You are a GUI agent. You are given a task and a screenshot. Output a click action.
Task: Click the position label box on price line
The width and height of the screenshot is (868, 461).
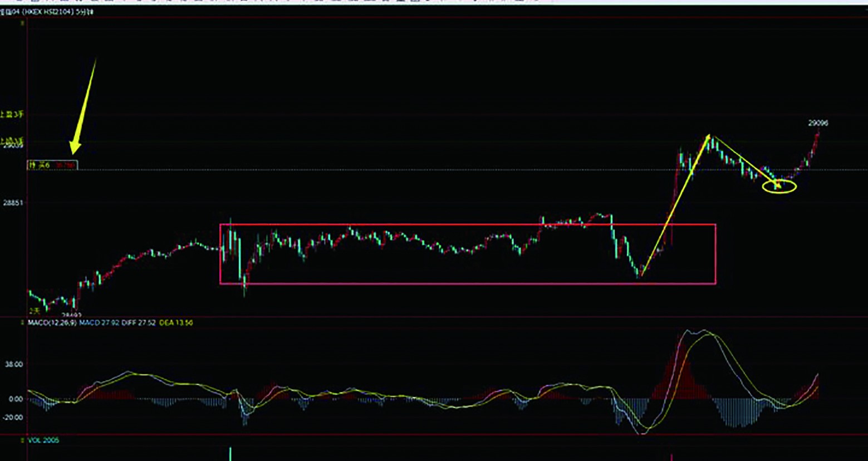[x=52, y=165]
